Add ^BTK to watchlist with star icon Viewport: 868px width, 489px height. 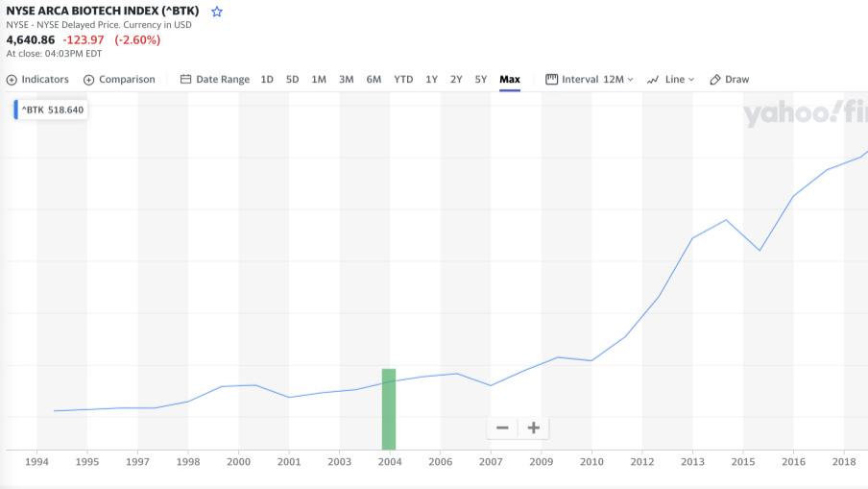point(217,12)
